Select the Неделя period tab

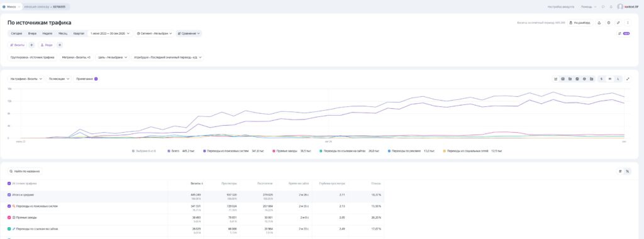pos(47,34)
